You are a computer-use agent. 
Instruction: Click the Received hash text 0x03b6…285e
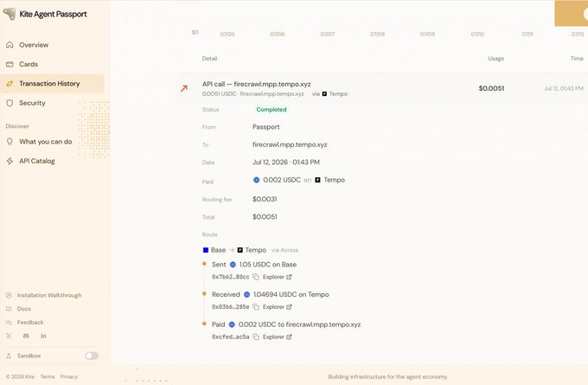230,307
